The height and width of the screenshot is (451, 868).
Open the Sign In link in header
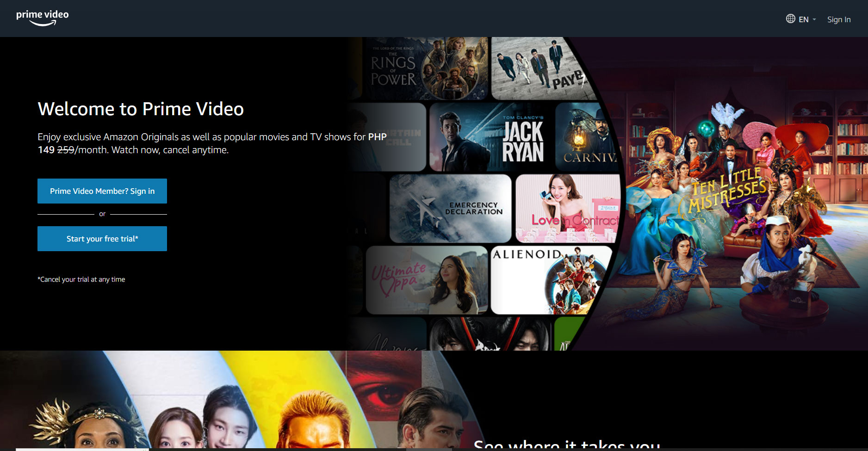tap(839, 19)
